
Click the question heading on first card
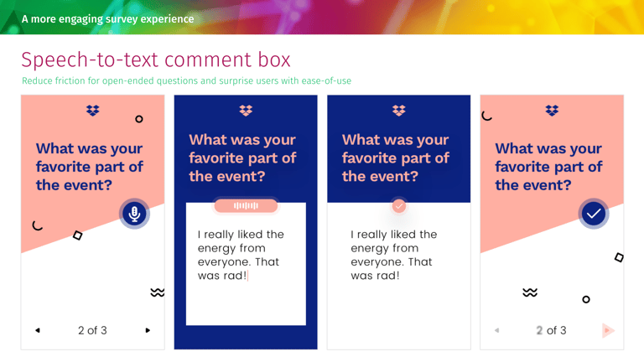[x=89, y=167]
